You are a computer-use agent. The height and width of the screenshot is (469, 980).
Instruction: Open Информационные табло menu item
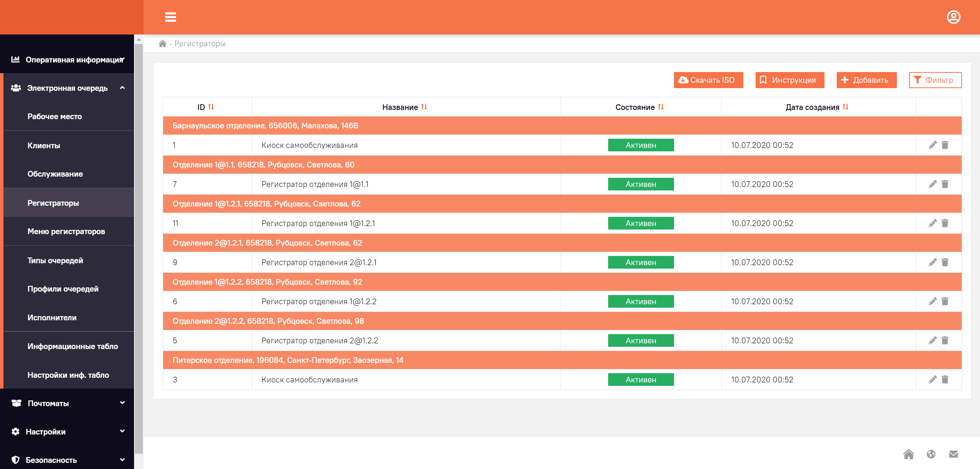69,346
